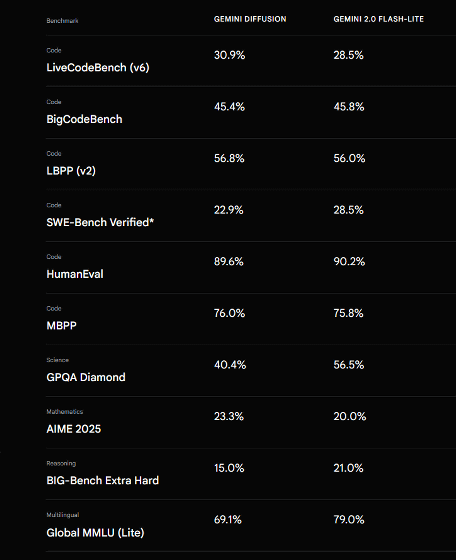
Task: Click the Benchmark header label
Action: [62, 21]
